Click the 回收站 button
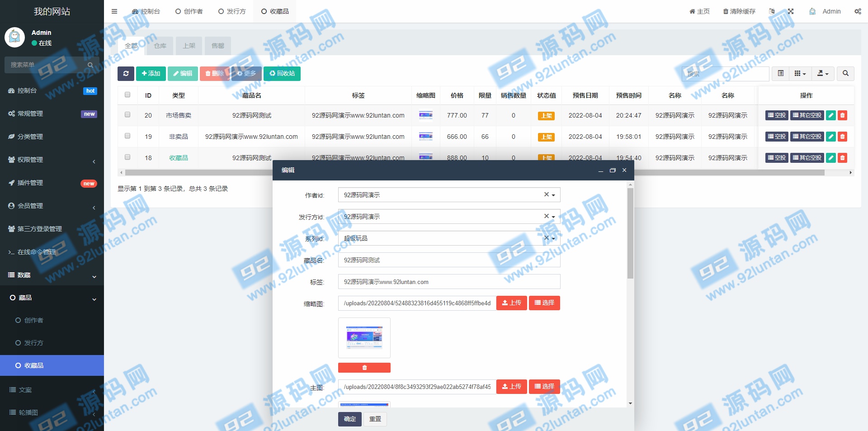868x431 pixels. (x=282, y=74)
